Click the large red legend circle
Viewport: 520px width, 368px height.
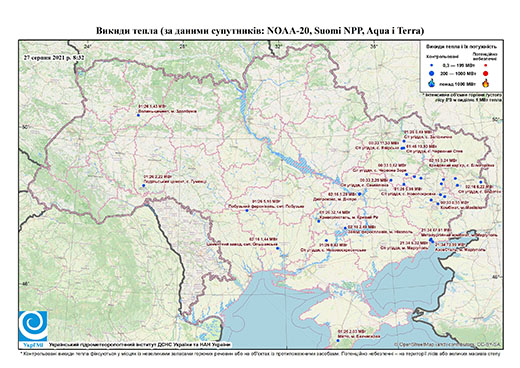(486, 73)
